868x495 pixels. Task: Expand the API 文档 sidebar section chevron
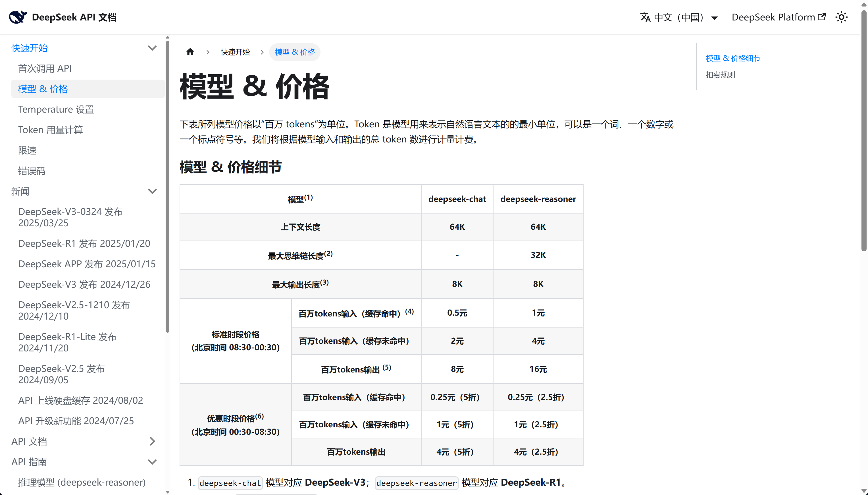(x=152, y=441)
